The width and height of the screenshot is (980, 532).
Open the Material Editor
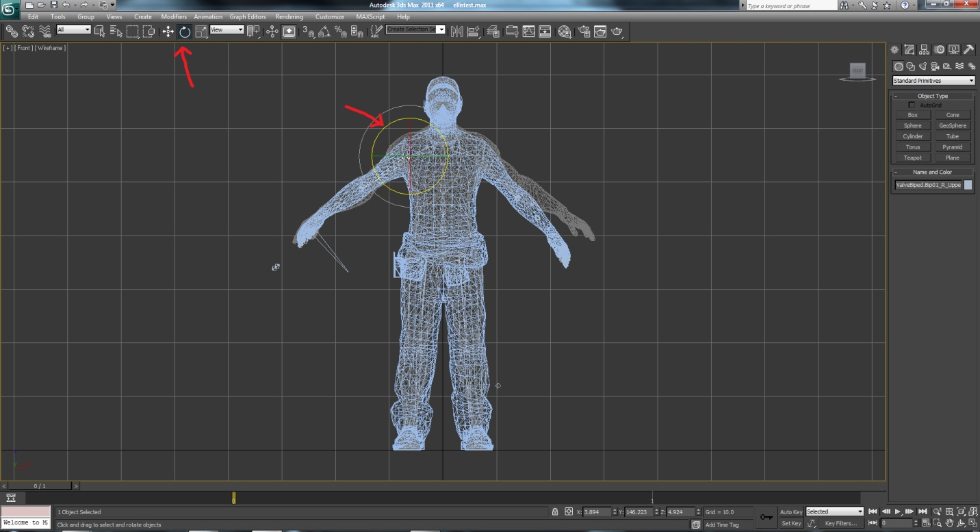(565, 31)
